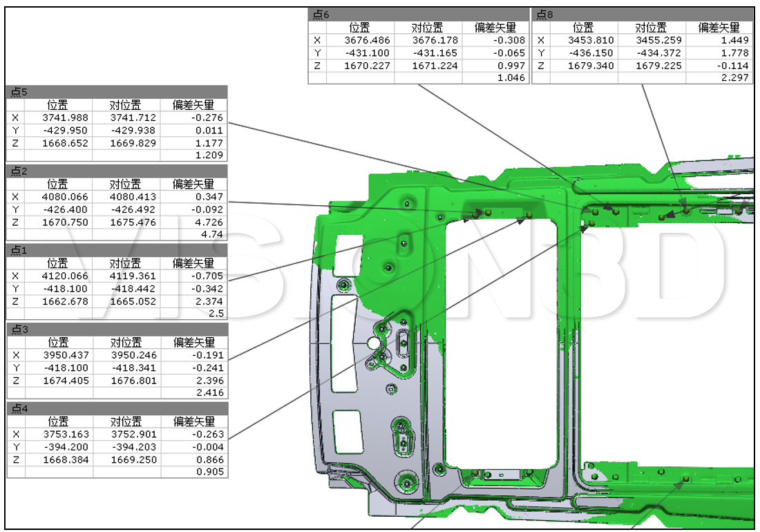This screenshot has height=532, width=760.
Task: Select X deviation 1.449 in 点8 table
Action: (735, 40)
